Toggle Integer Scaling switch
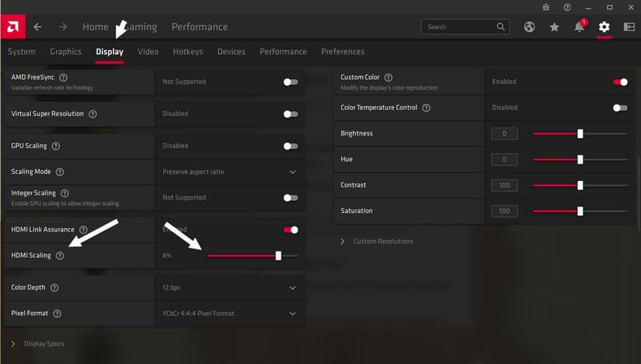The width and height of the screenshot is (641, 364). coord(291,198)
